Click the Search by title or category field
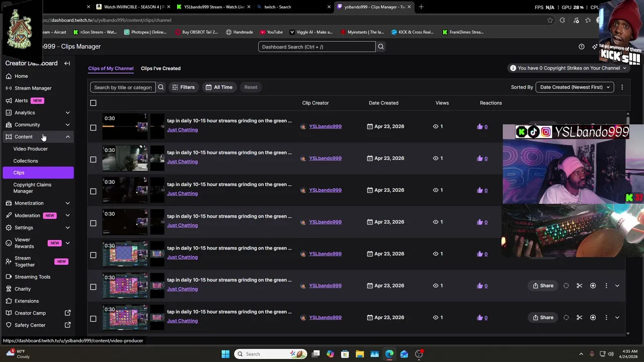 pos(123,87)
